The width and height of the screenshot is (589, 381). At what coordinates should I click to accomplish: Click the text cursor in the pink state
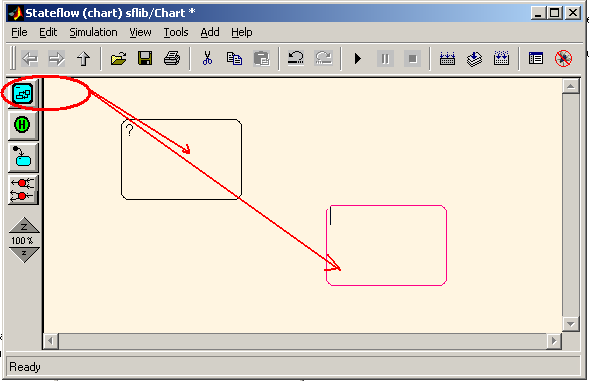click(x=331, y=216)
